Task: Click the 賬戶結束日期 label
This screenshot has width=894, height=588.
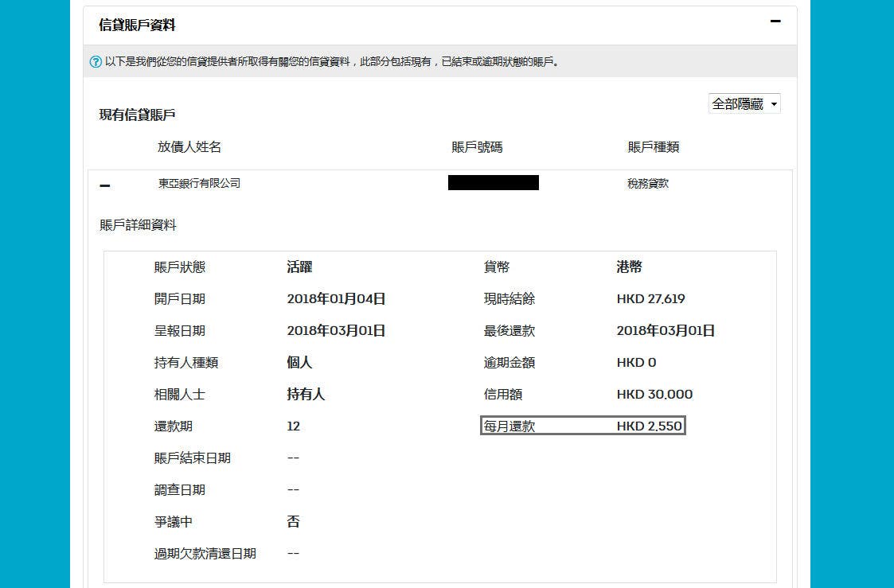Action: point(192,458)
